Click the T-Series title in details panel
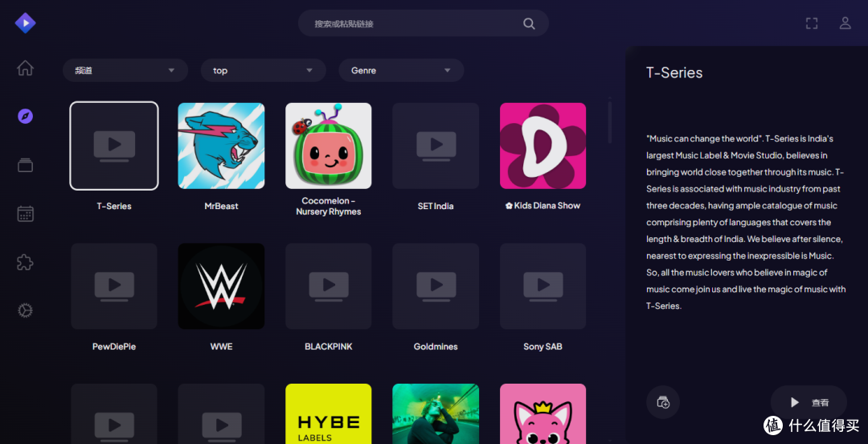 tap(674, 72)
